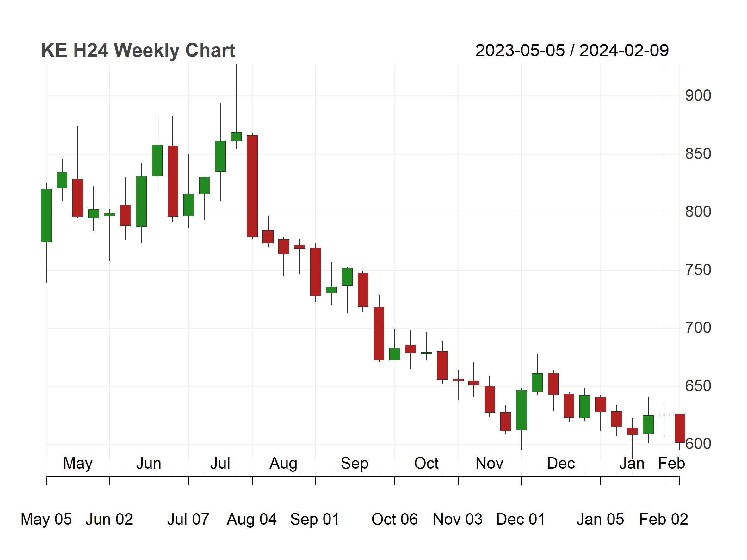Select the 750 price axis label

click(x=698, y=270)
